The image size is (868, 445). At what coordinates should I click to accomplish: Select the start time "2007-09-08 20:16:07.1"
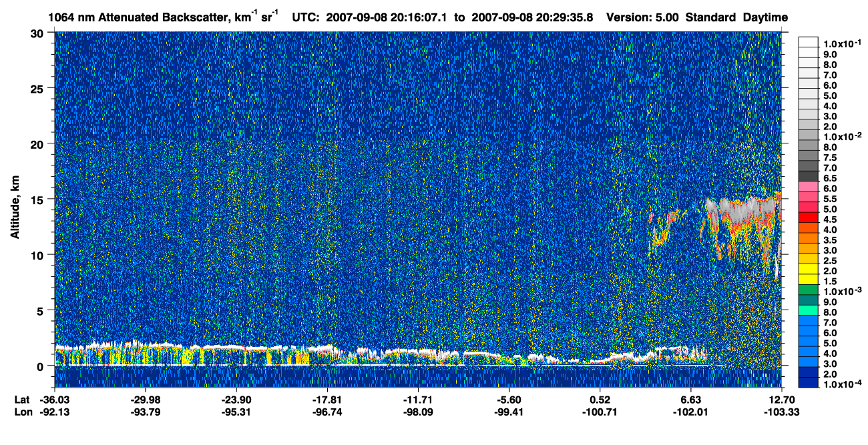(x=387, y=17)
